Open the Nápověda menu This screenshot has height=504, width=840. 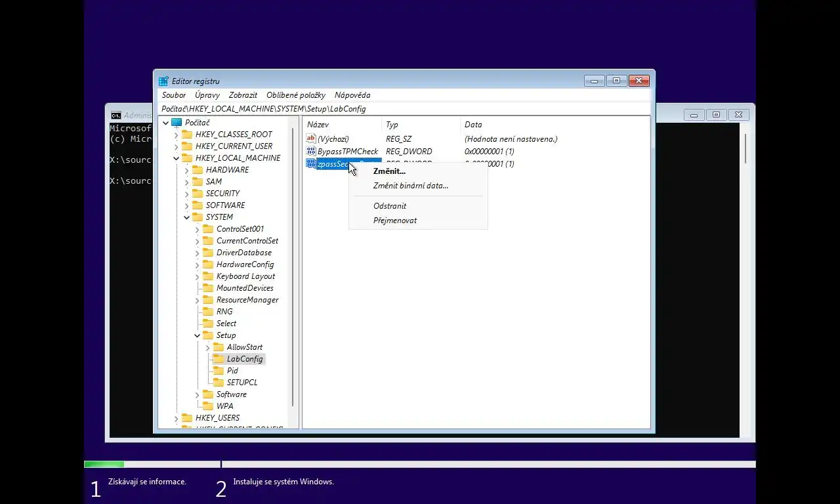(352, 95)
